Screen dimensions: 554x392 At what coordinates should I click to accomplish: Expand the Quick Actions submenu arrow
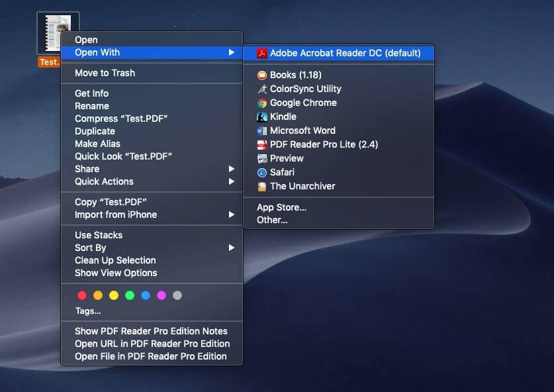pos(232,181)
